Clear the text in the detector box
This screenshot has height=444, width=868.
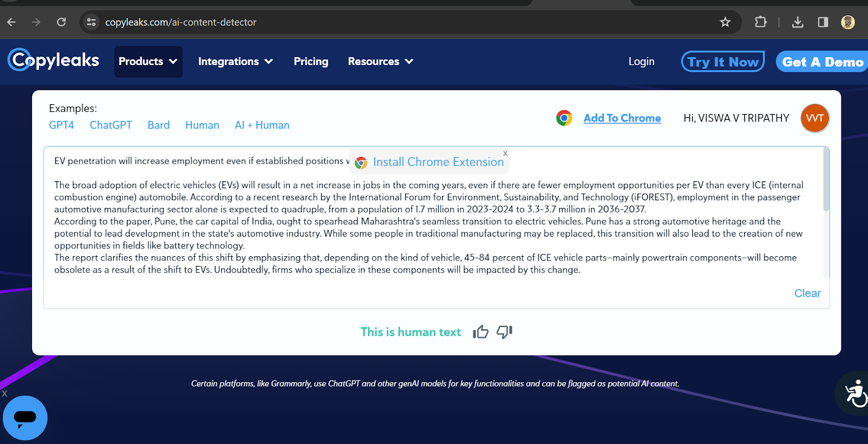point(807,293)
